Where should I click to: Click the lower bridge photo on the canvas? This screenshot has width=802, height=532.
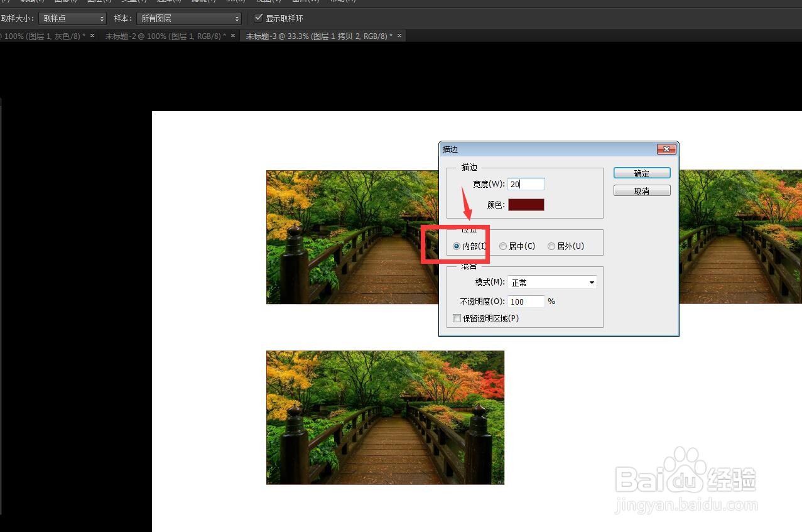click(x=385, y=418)
